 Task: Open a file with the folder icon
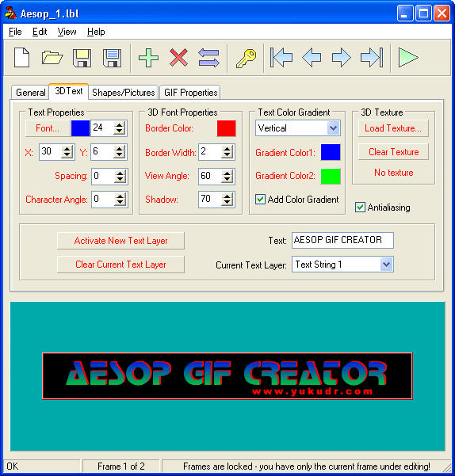(x=52, y=58)
